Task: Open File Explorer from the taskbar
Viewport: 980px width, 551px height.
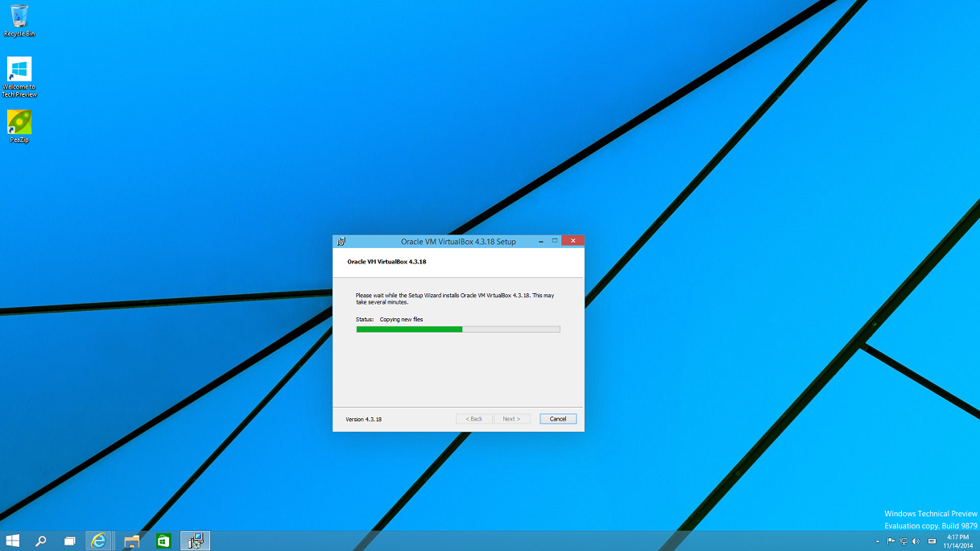Action: click(132, 541)
